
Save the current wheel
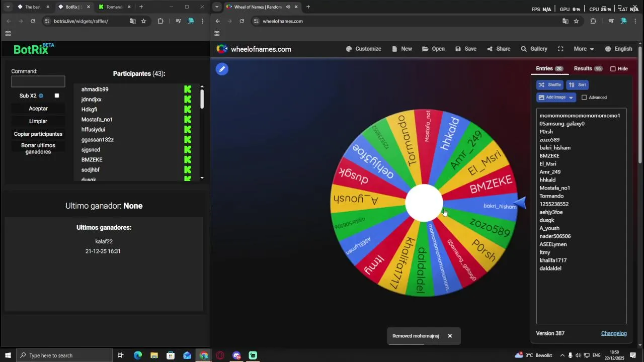point(465,49)
